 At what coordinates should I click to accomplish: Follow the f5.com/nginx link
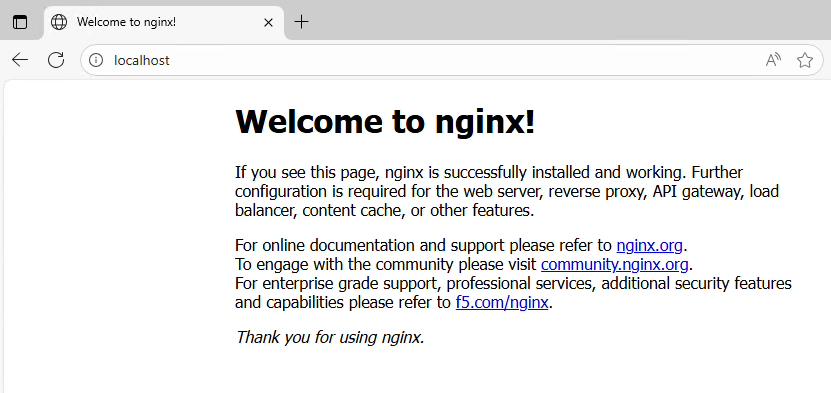click(502, 302)
